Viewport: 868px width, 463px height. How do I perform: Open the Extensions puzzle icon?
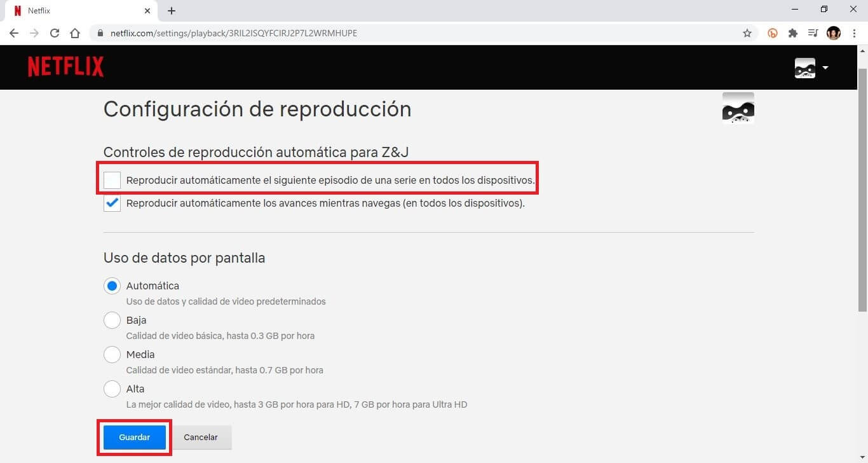pos(793,33)
